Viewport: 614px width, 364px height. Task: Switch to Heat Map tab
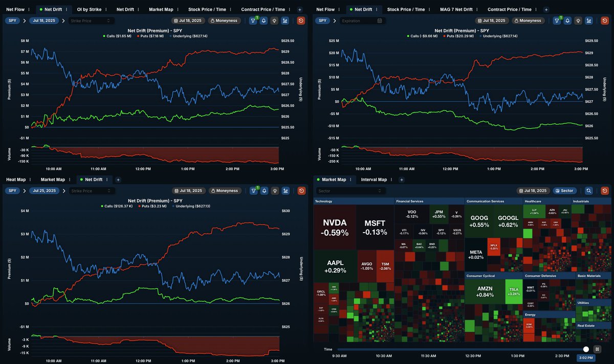(15, 179)
